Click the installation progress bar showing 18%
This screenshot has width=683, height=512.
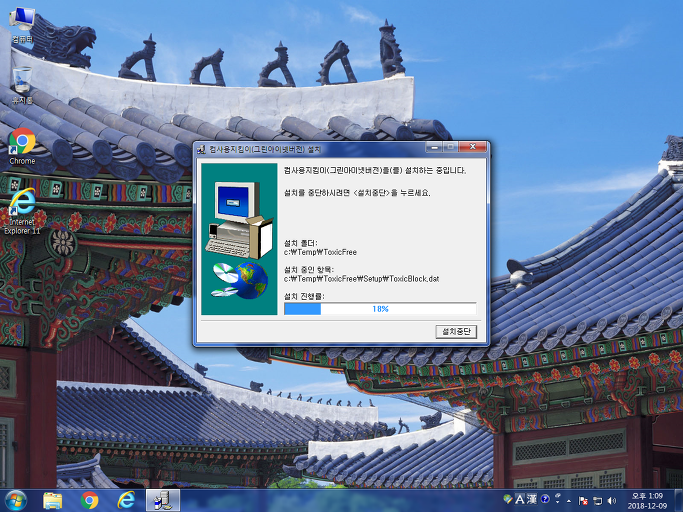pos(380,309)
